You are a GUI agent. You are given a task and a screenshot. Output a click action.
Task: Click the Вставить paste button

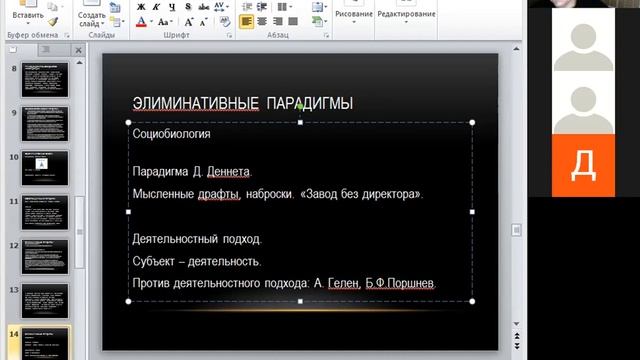tap(28, 12)
